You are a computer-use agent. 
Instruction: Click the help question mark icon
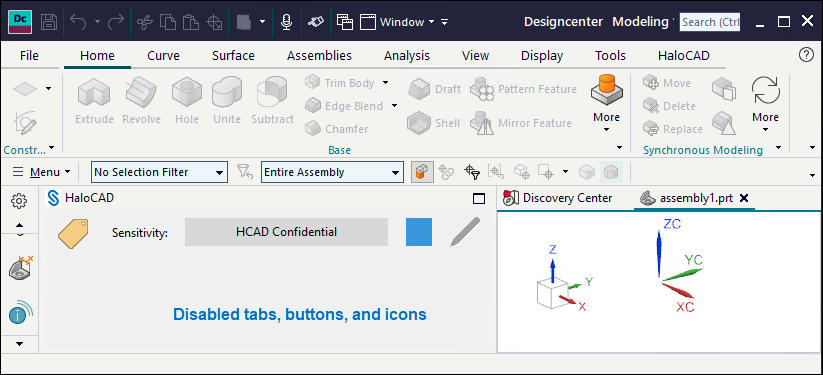tap(806, 55)
